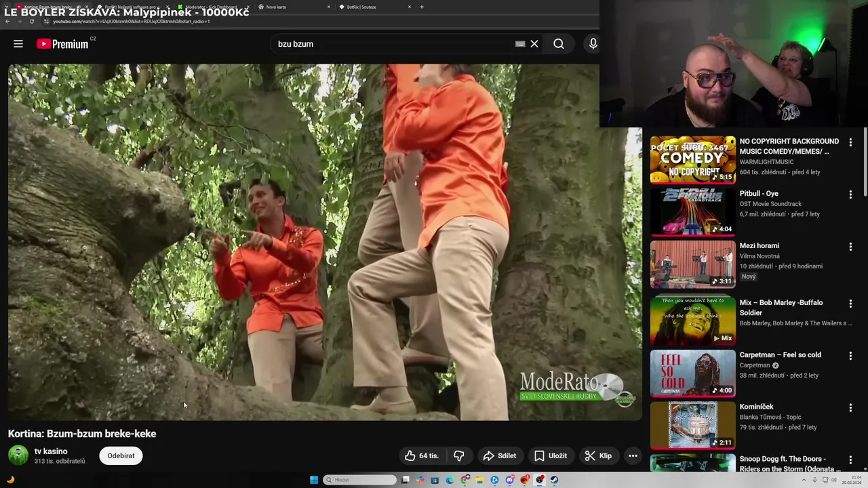868x488 pixels.
Task: Open the YouTube hamburger guide menu
Action: point(18,44)
